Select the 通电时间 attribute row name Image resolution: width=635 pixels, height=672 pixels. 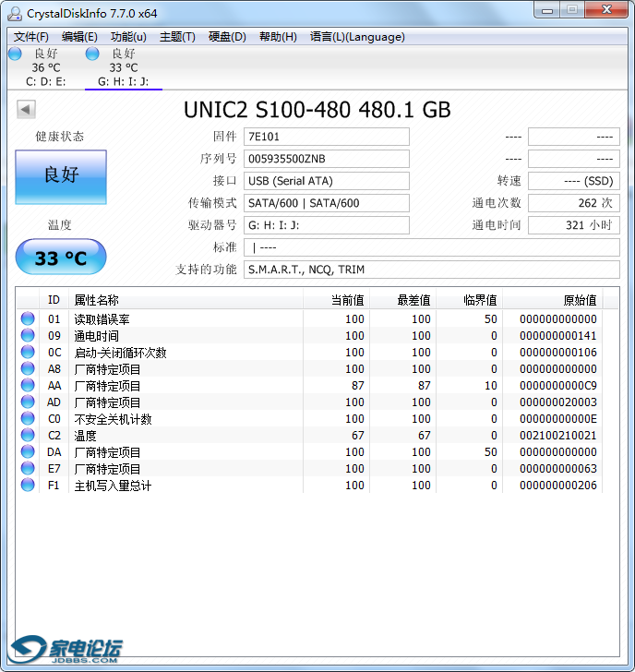pos(96,336)
